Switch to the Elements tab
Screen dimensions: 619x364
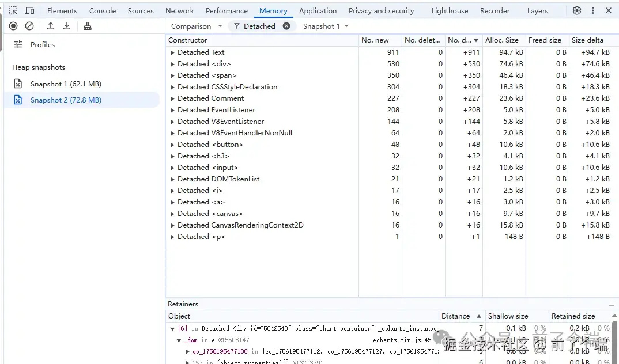pos(62,10)
